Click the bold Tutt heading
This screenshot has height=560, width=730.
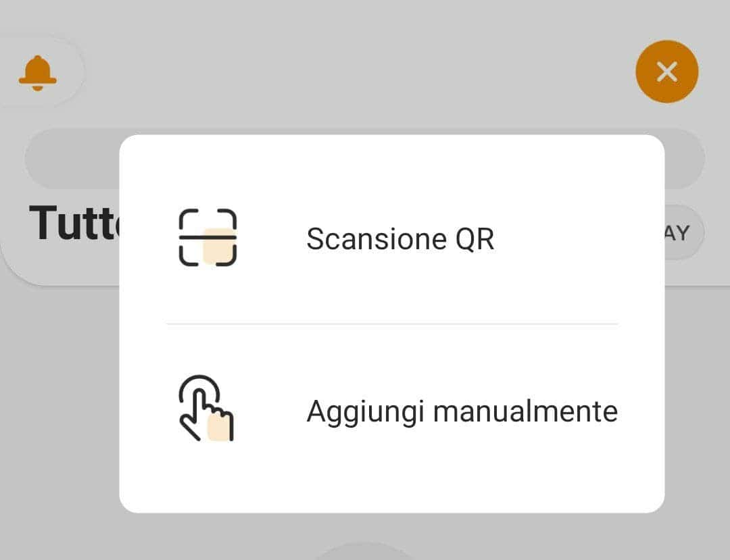click(x=74, y=223)
